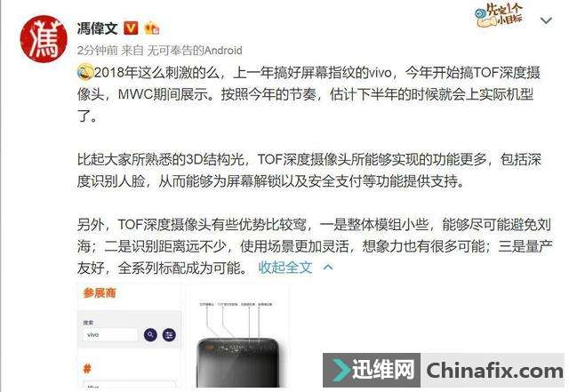Click the orange V verification badge
Screen dimensions: 569x392
click(x=131, y=28)
